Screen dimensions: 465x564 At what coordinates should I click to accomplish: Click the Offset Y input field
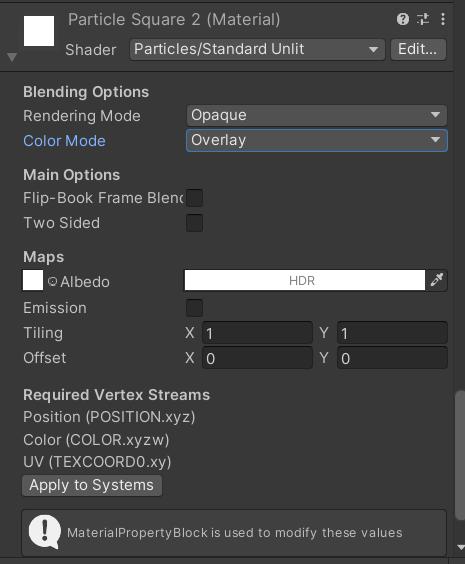pos(392,358)
